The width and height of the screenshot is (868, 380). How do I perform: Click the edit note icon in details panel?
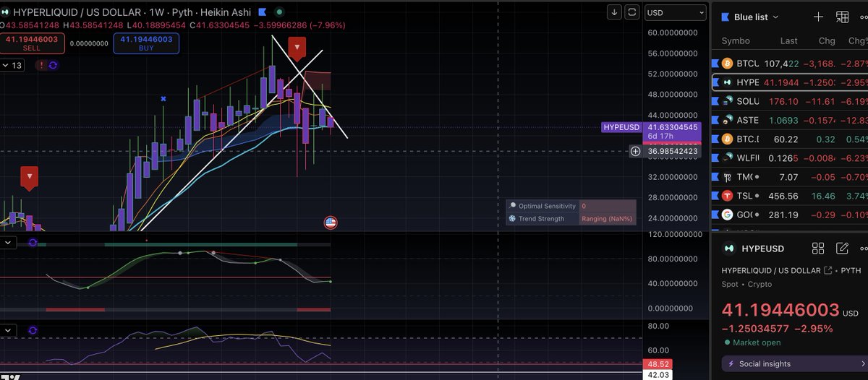[842, 249]
